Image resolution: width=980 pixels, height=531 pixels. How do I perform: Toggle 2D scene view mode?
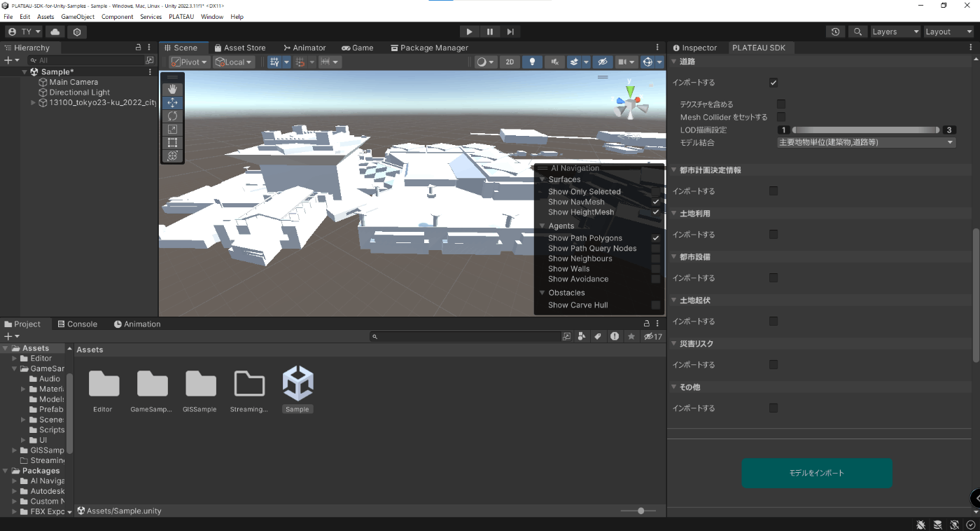510,62
